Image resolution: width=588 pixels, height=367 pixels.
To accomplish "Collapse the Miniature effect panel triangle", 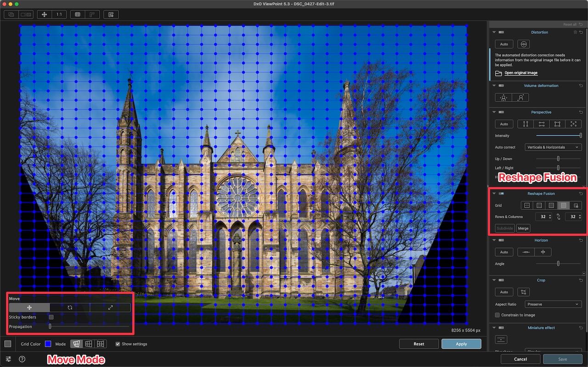I will (494, 327).
